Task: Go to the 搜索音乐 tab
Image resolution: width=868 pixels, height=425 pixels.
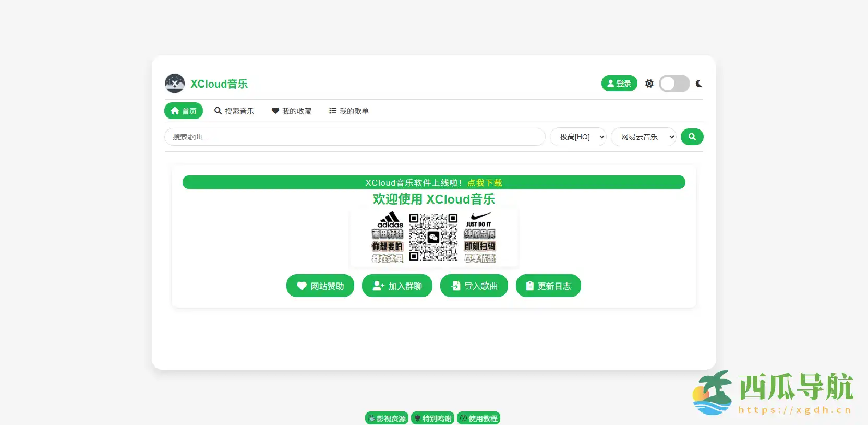Action: [234, 111]
